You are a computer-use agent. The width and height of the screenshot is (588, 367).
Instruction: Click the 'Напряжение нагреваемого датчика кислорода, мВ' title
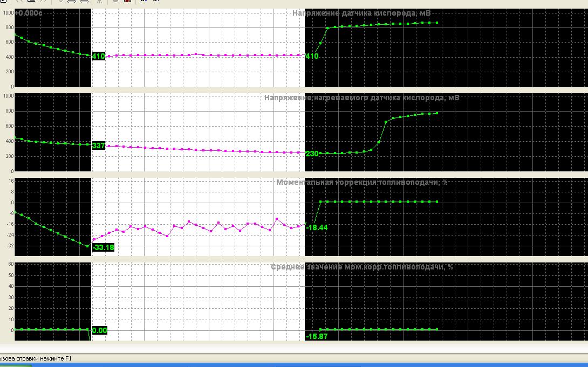(x=361, y=98)
